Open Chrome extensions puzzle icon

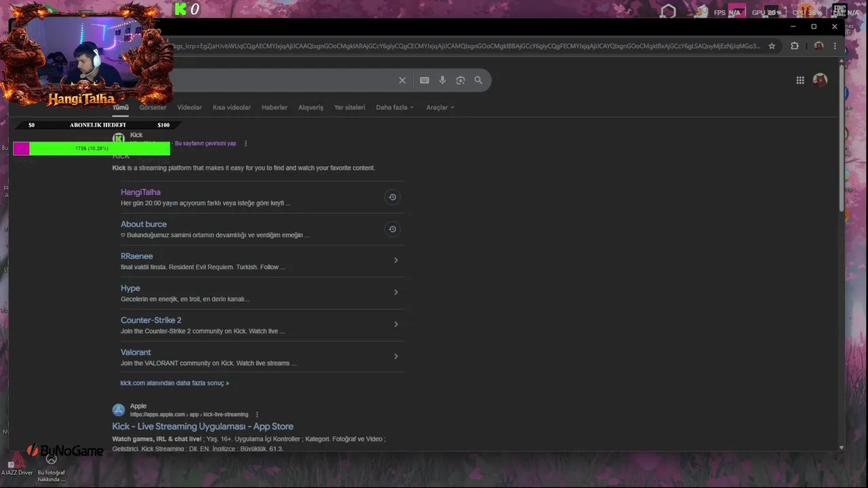795,46
